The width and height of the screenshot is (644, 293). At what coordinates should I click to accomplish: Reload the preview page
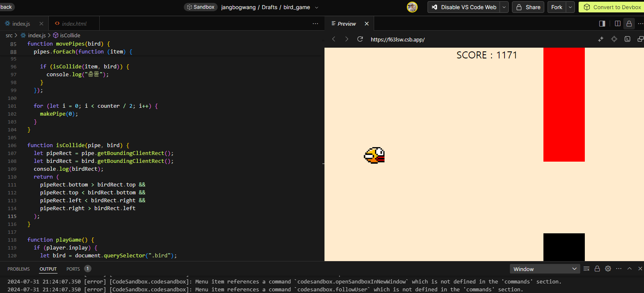click(360, 39)
